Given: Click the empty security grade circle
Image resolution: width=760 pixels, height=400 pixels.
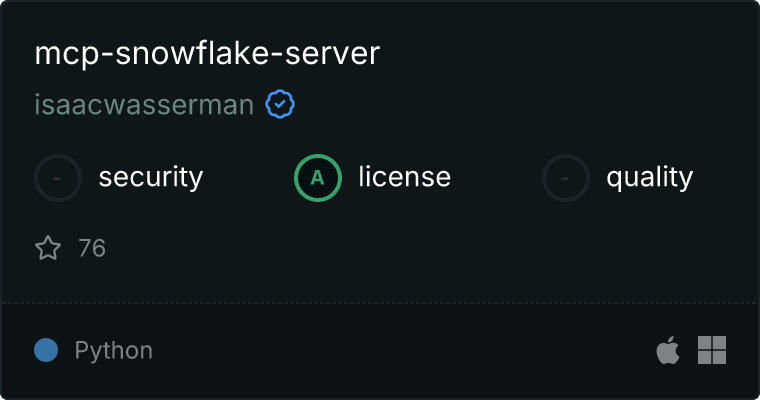Looking at the screenshot, I should point(58,178).
